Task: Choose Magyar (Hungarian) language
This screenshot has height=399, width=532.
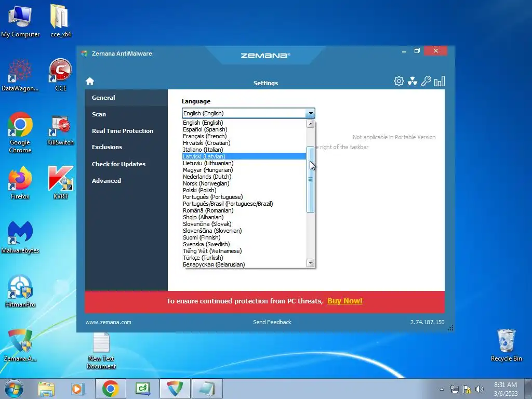Action: click(244, 170)
